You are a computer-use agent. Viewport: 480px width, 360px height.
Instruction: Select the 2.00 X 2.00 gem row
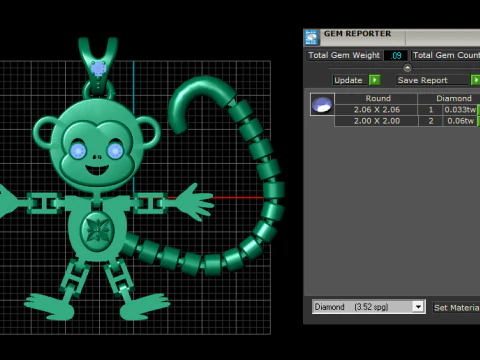(407, 121)
